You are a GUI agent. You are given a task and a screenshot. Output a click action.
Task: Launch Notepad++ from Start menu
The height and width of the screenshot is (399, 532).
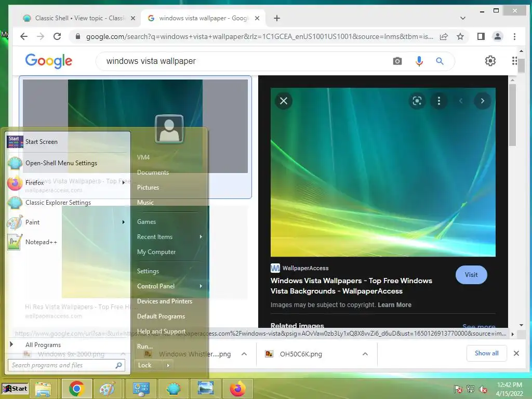pyautogui.click(x=68, y=242)
